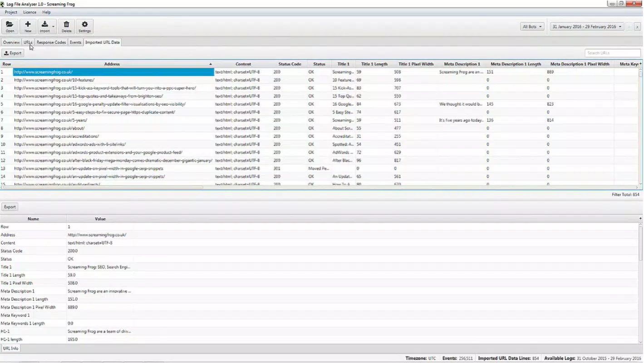Image resolution: width=644 pixels, height=363 pixels.
Task: Click into the Search URLs field
Action: click(613, 53)
